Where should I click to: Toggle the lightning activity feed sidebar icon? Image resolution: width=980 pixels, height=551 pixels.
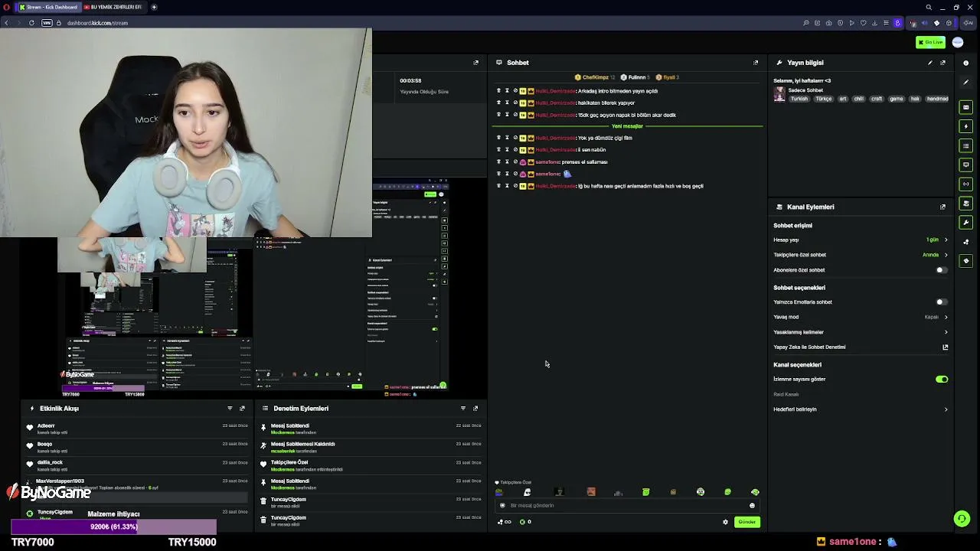966,126
